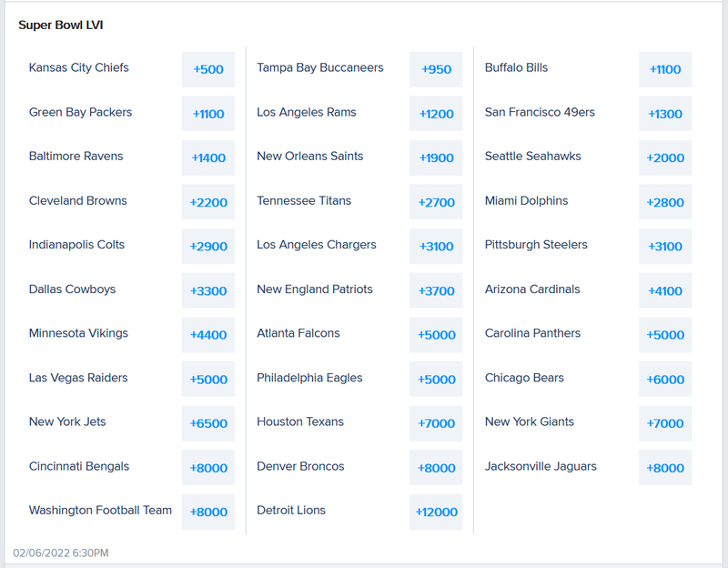The image size is (728, 568).
Task: Select Washington Football Team +8000 odds
Action: click(x=208, y=512)
